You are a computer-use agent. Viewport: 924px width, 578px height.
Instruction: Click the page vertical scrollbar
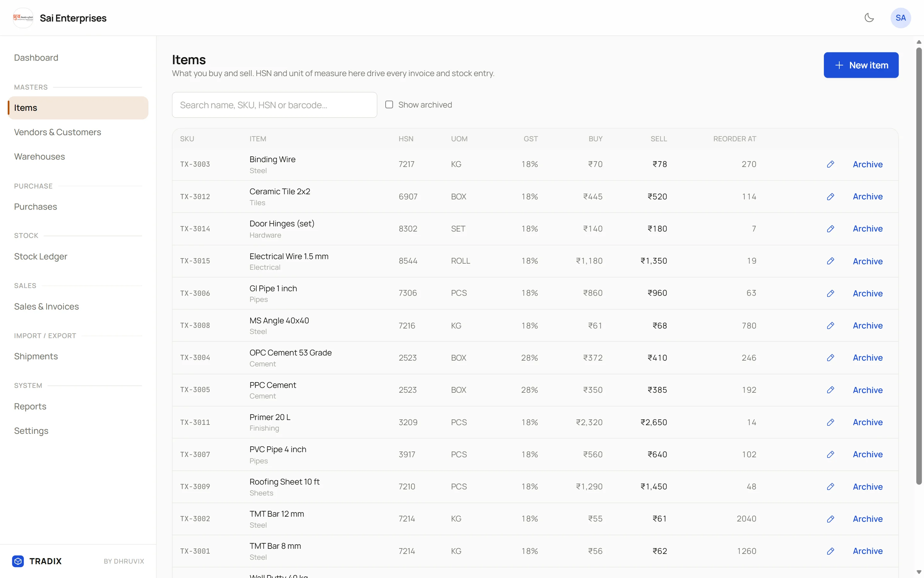(x=919, y=266)
